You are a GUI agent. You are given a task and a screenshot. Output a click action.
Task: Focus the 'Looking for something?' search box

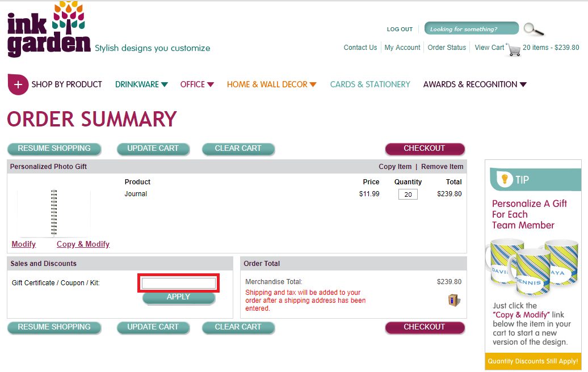(472, 28)
